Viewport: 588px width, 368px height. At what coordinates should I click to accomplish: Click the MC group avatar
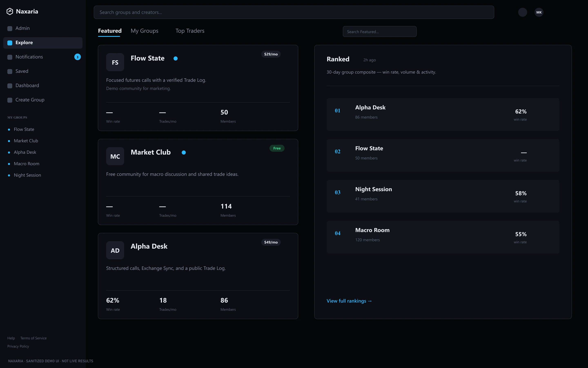(115, 156)
